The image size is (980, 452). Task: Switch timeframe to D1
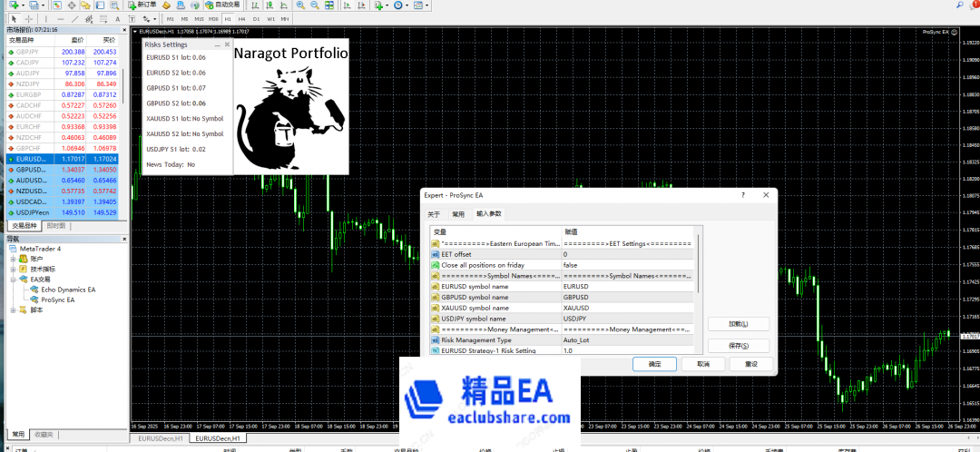point(256,19)
